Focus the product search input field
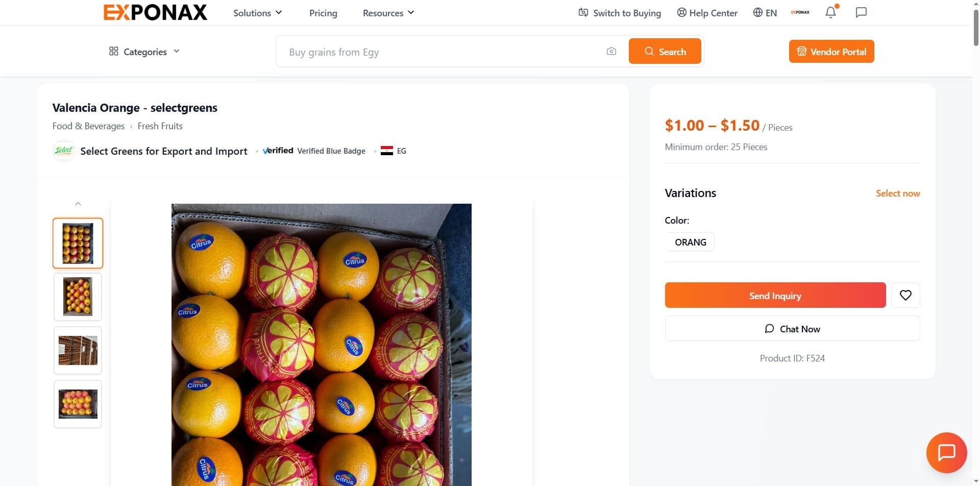The width and height of the screenshot is (980, 486). pyautogui.click(x=439, y=52)
